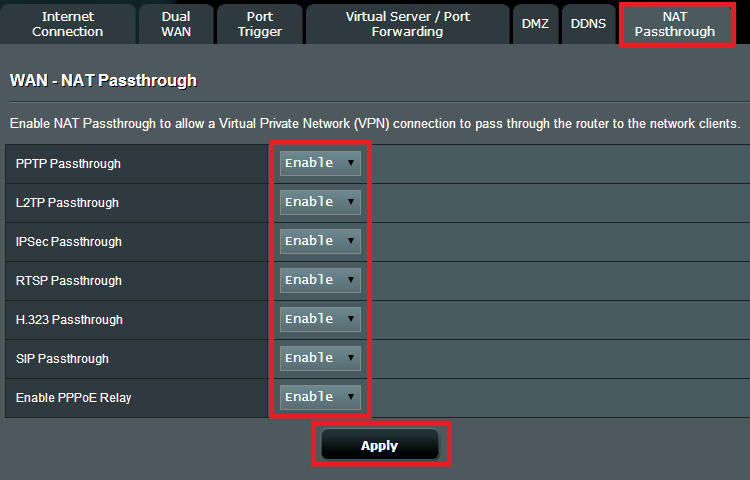The image size is (750, 480).
Task: Click the SIP Passthrough row label
Action: pyautogui.click(x=63, y=359)
